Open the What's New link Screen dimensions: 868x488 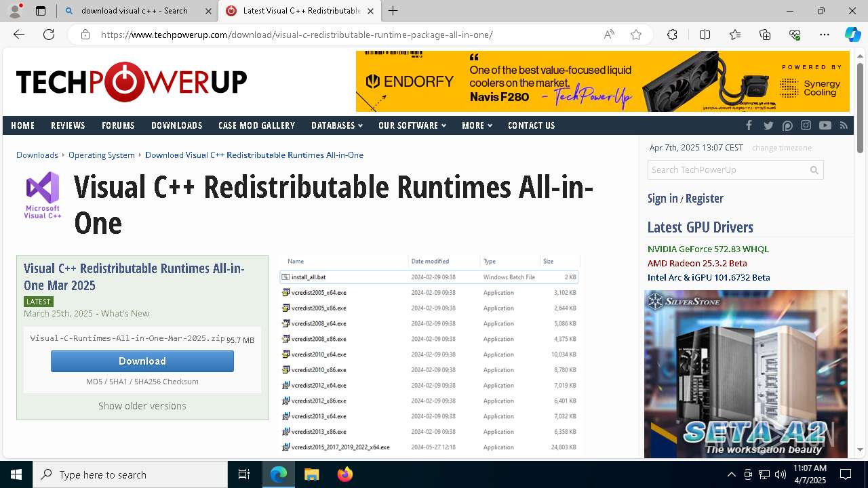pyautogui.click(x=125, y=314)
